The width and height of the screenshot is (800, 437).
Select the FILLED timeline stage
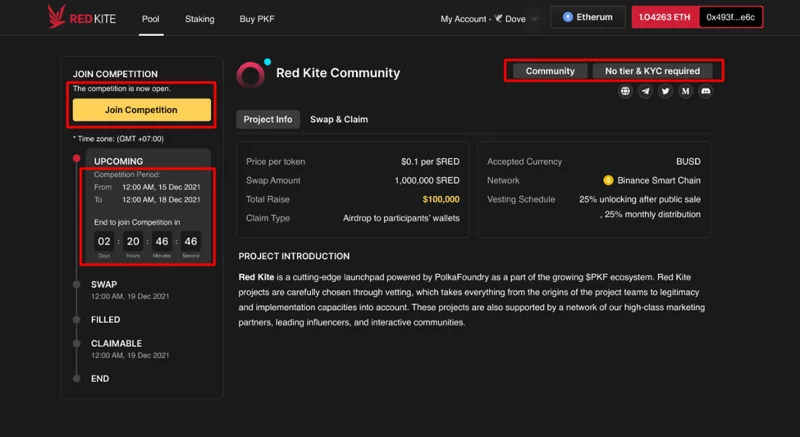106,320
